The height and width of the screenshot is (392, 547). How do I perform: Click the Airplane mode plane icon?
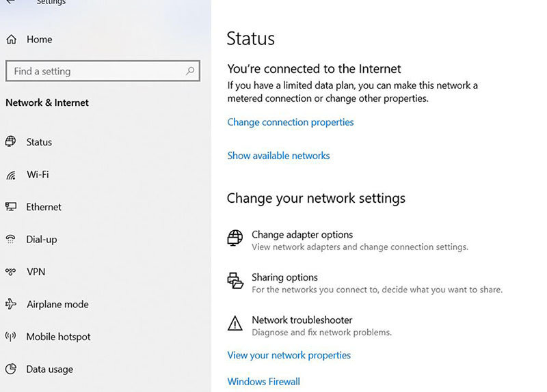tap(11, 304)
